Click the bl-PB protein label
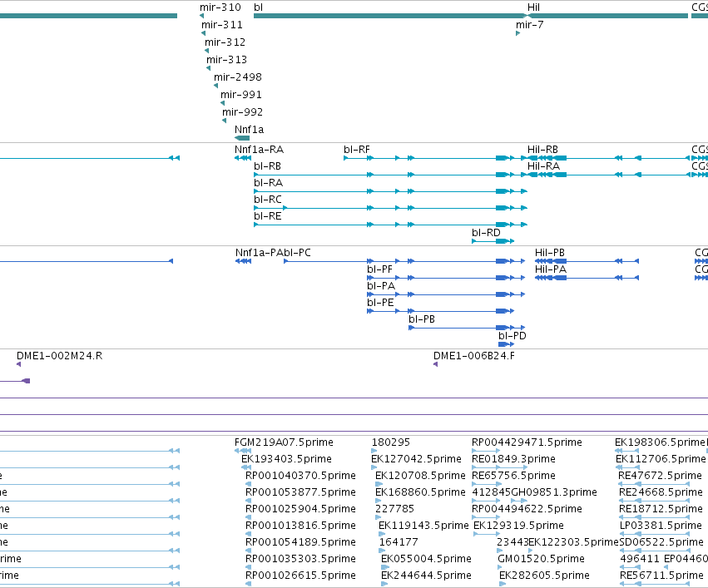Image resolution: width=708 pixels, height=588 pixels. (x=422, y=319)
